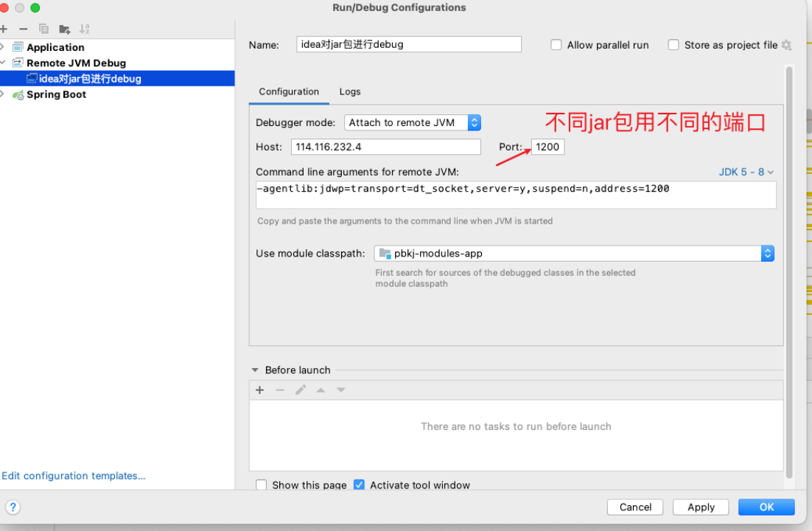812x531 pixels.
Task: Open the Use module classpath selector
Action: tap(768, 253)
